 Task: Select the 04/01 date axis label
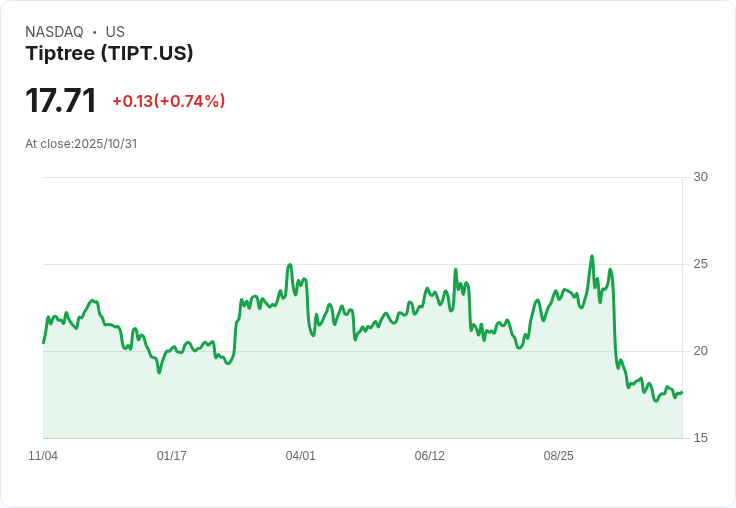(301, 456)
